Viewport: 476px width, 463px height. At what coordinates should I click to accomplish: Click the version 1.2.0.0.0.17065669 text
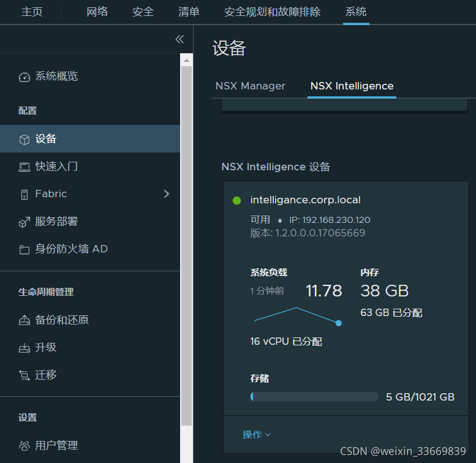[x=308, y=233]
